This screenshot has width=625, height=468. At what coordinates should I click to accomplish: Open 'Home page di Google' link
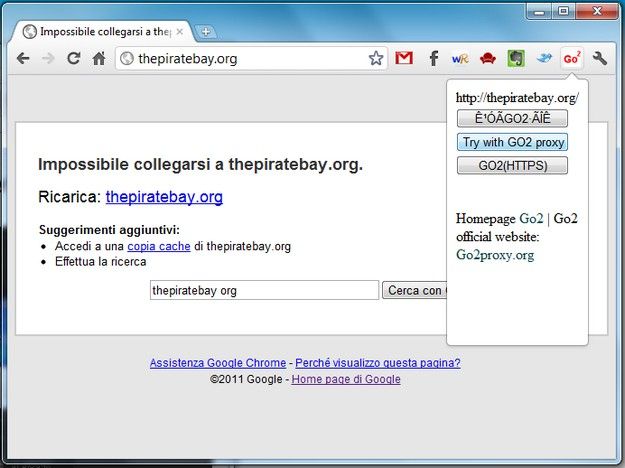(x=346, y=379)
